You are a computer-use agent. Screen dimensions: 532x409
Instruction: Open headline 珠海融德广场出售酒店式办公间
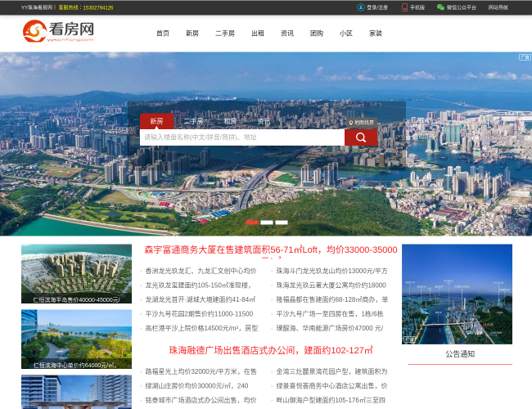[x=271, y=350]
